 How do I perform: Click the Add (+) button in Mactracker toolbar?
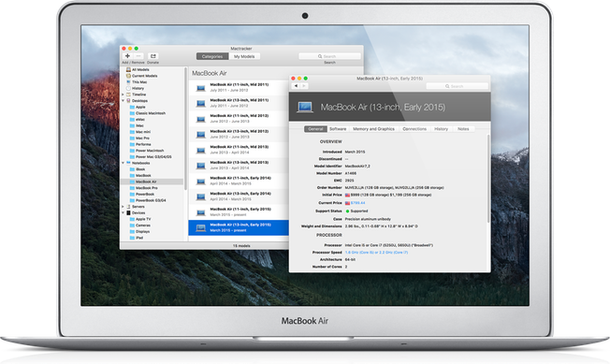tap(127, 56)
